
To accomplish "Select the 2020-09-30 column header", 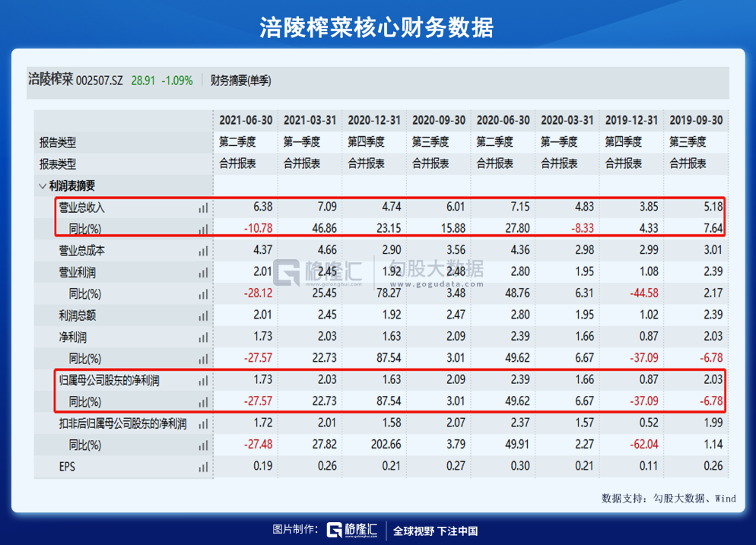I will pyautogui.click(x=438, y=120).
